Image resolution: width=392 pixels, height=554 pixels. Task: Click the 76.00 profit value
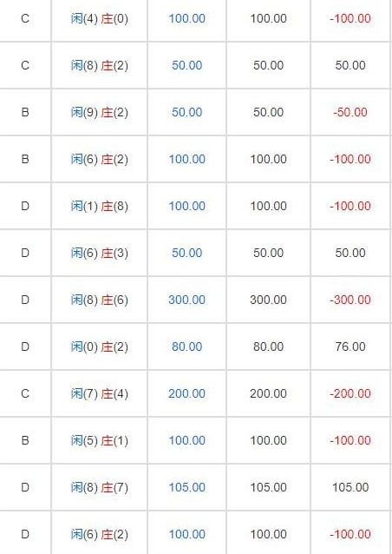pos(350,346)
